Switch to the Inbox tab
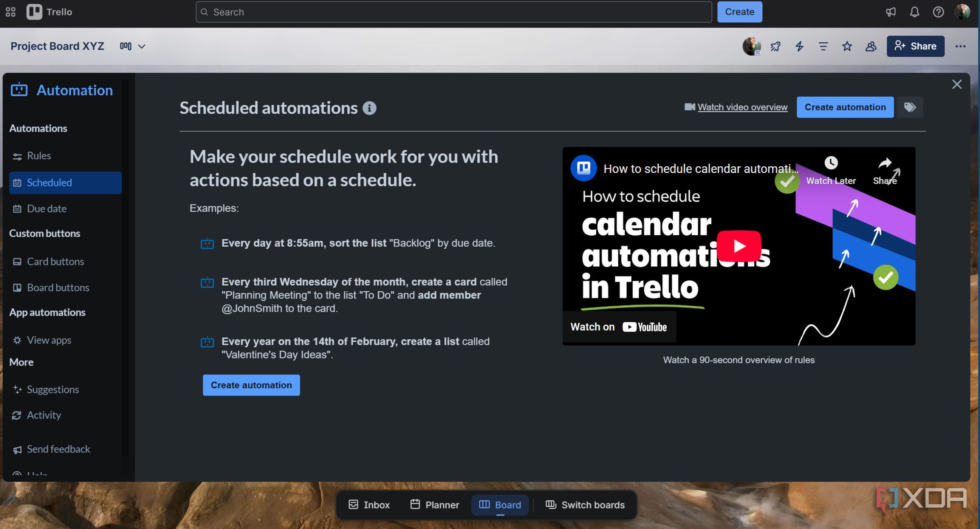 pos(369,505)
